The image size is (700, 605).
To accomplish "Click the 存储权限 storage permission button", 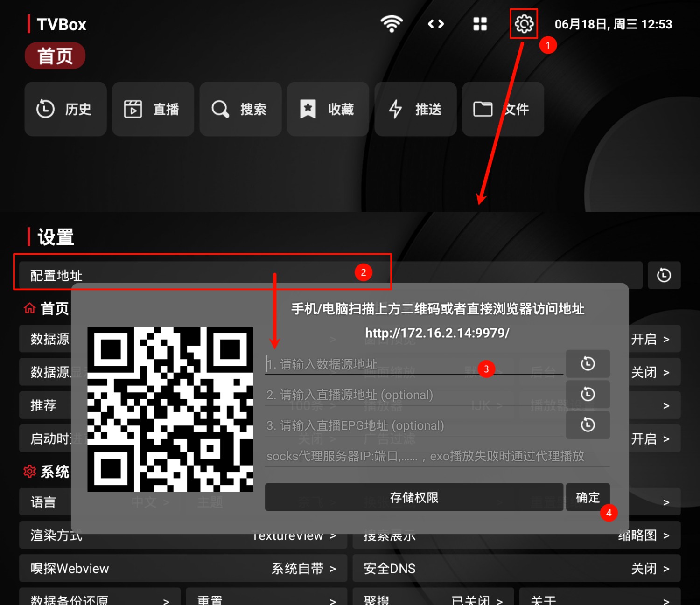I will coord(413,497).
